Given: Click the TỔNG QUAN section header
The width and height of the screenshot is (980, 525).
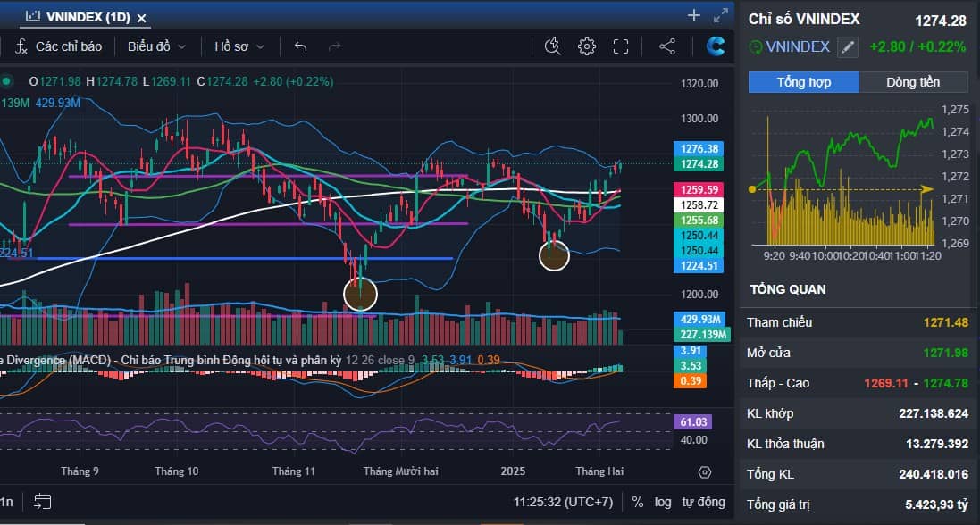Looking at the screenshot, I should pos(788,289).
